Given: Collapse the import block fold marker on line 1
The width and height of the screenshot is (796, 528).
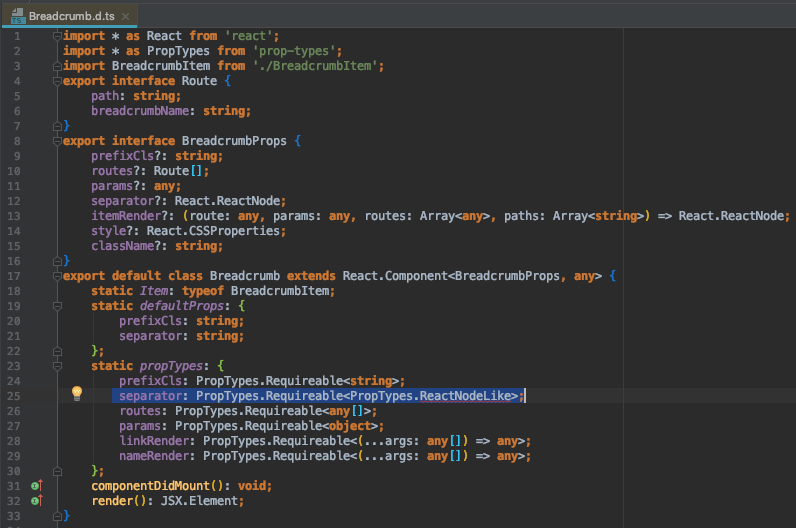Looking at the screenshot, I should click(x=57, y=36).
